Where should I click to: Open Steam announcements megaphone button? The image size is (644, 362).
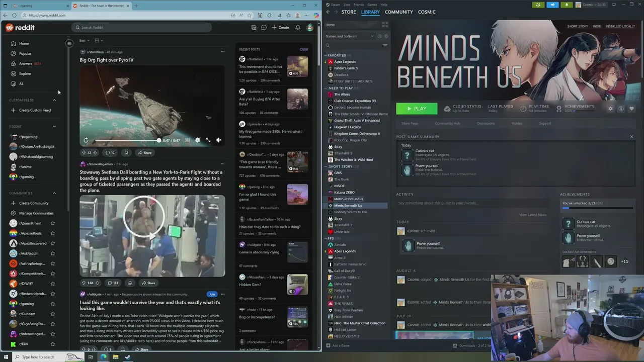552,5
